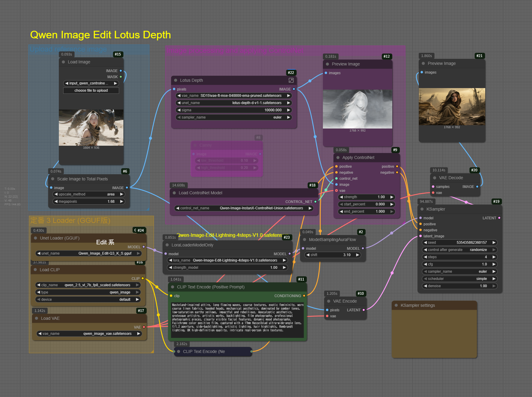Click the IMAGE output slot on Load Image

click(121, 71)
